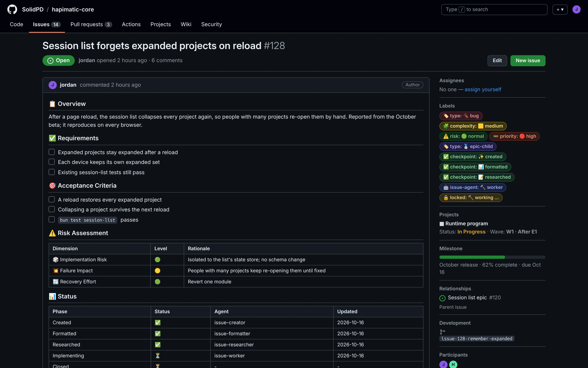Open jordan's avatar beside the comment header
This screenshot has height=368, width=588.
[x=52, y=85]
